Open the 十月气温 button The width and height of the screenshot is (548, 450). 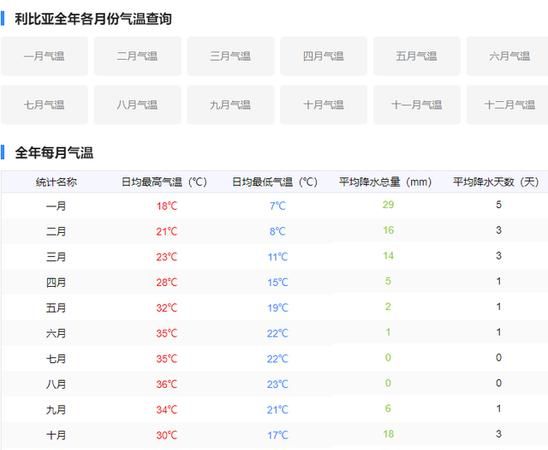click(324, 104)
